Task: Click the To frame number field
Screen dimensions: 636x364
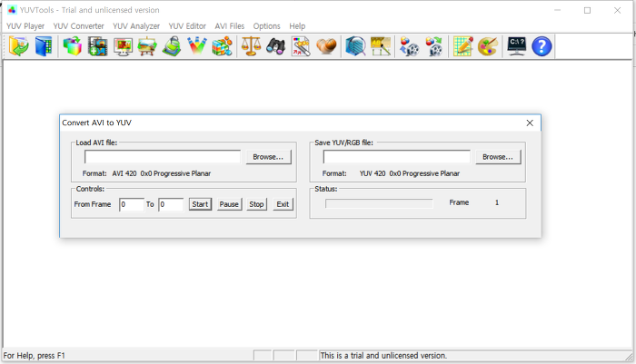Action: pyautogui.click(x=171, y=204)
